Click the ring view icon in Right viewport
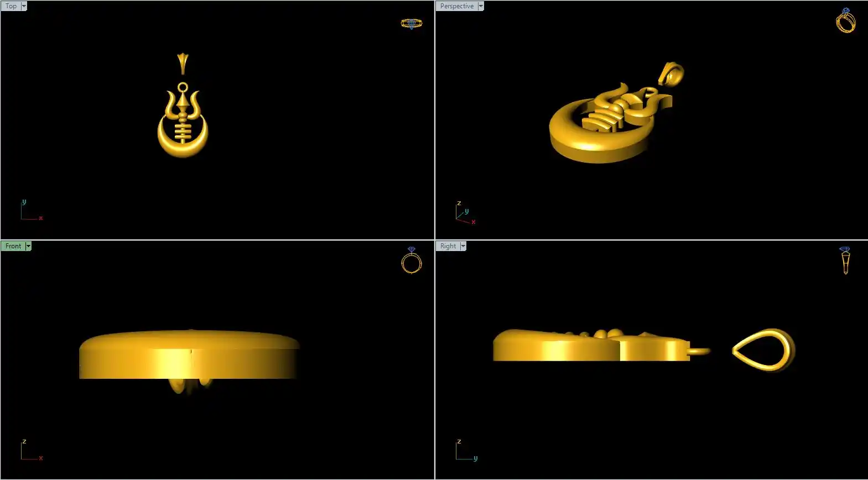The image size is (868, 480). click(x=845, y=260)
